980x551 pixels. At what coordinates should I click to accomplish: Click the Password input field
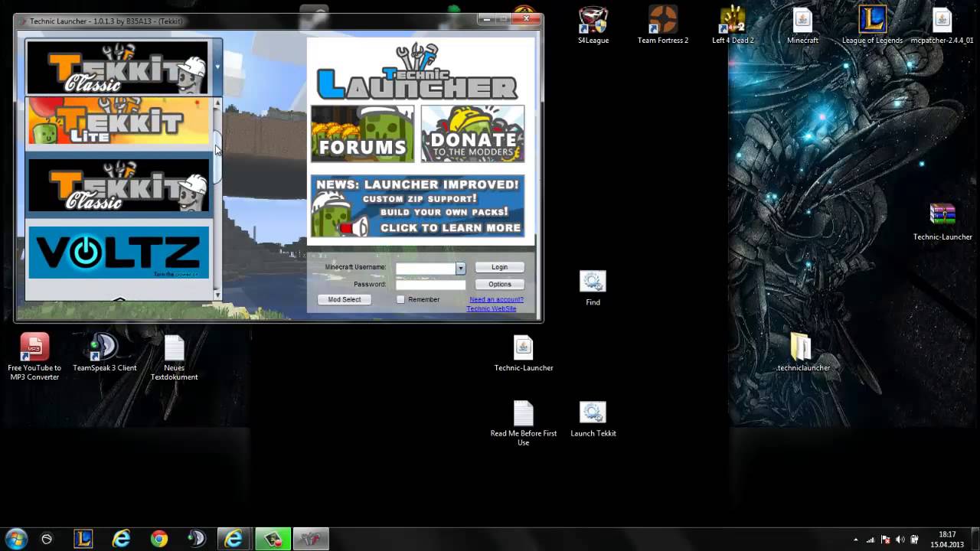pyautogui.click(x=430, y=285)
